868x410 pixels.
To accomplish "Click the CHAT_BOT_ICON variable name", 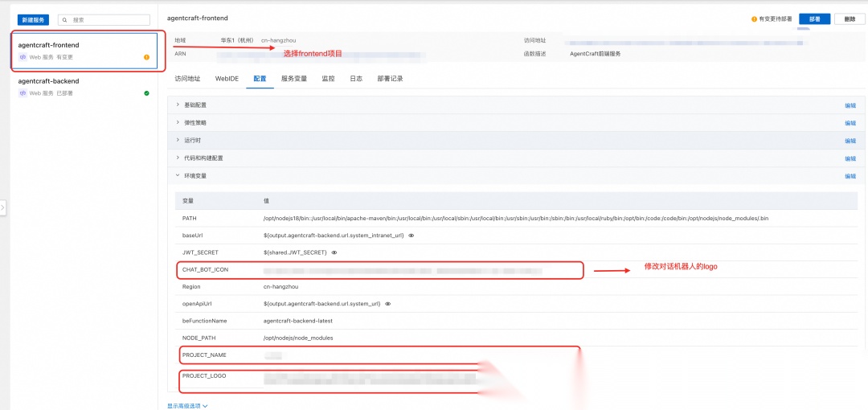I will coord(206,270).
